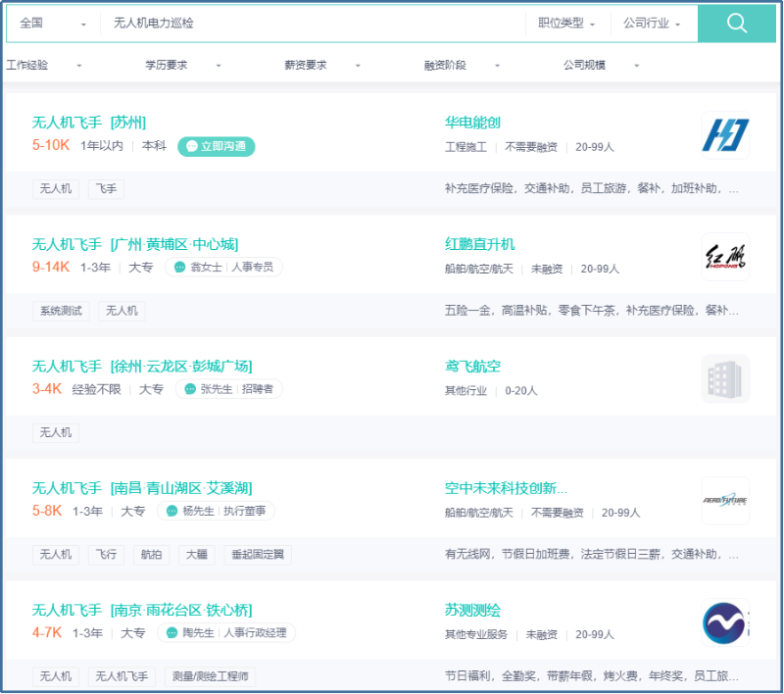784x694 pixels.
Task: Open 红鹏直升机 company logo
Action: (x=725, y=257)
